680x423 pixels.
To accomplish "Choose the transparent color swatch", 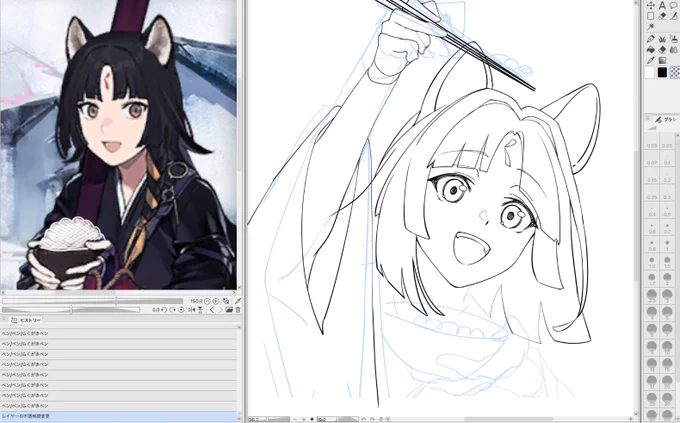I will [675, 72].
